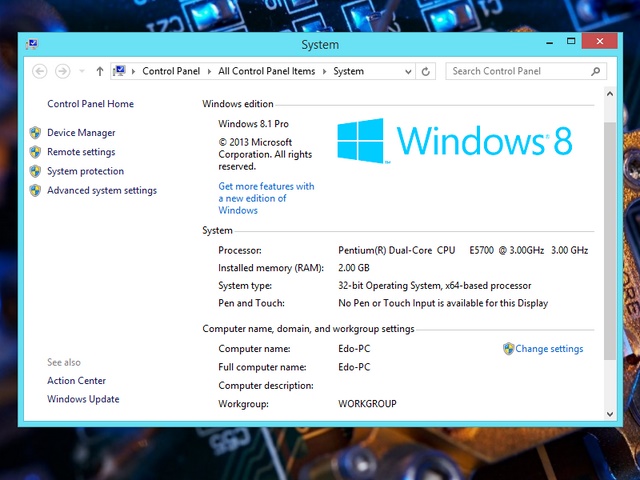Image resolution: width=640 pixels, height=480 pixels.
Task: Click the System window title bar icon
Action: [x=32, y=44]
